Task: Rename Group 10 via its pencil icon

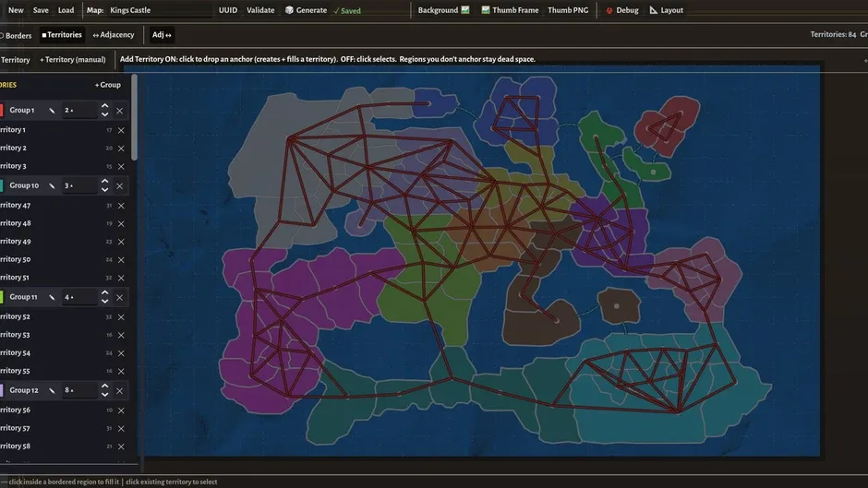Action: point(52,186)
